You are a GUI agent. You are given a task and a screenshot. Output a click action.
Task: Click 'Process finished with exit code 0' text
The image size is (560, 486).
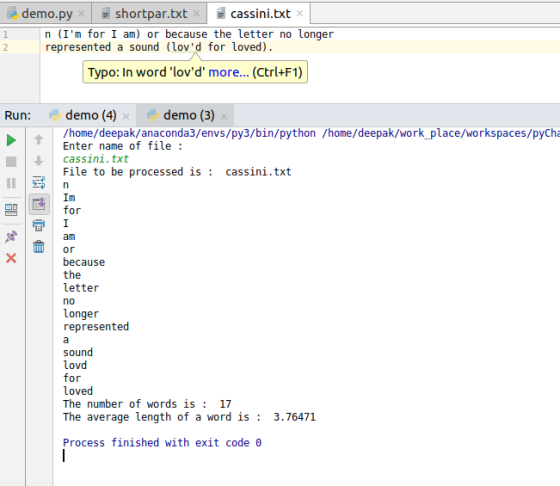[162, 443]
